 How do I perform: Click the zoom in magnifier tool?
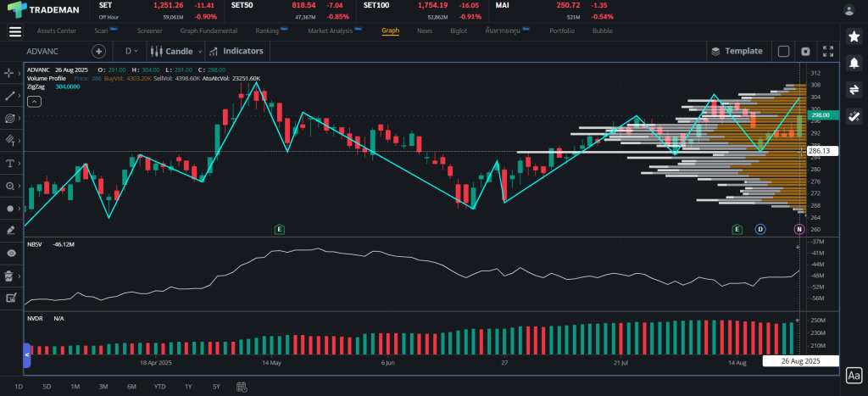click(11, 186)
